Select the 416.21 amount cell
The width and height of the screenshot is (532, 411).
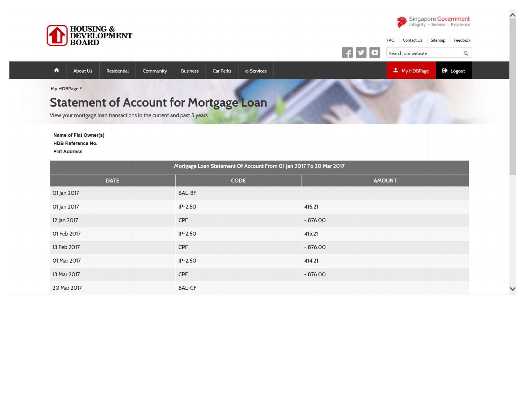385,207
